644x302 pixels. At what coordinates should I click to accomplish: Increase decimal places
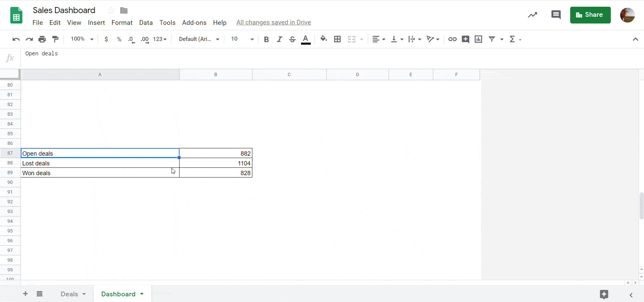pyautogui.click(x=145, y=39)
